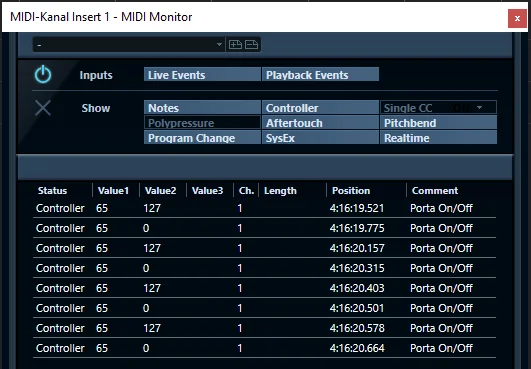Open the Single CC dropdown arrow

[480, 108]
